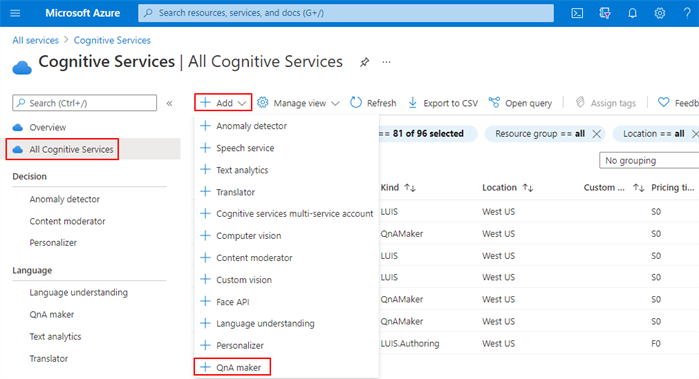Click the Microsoft Azure home title
This screenshot has height=379, width=699.
point(82,13)
